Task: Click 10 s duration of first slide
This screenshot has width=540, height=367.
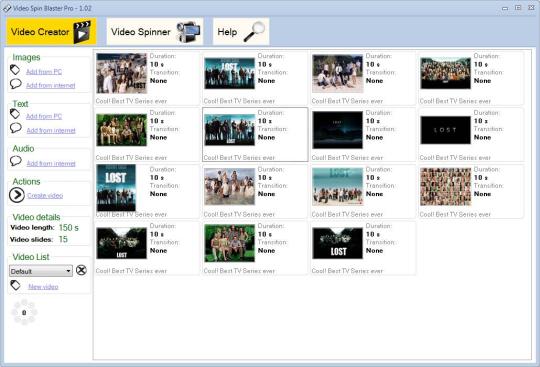Action: tap(157, 64)
